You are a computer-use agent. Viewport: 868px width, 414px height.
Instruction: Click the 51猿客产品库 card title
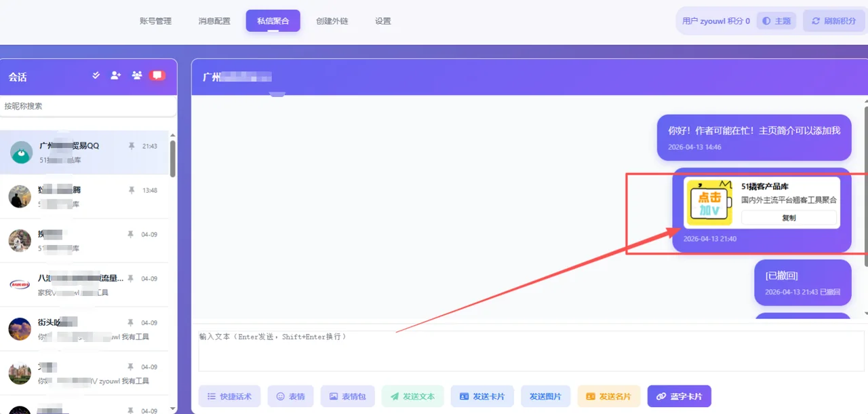(765, 187)
